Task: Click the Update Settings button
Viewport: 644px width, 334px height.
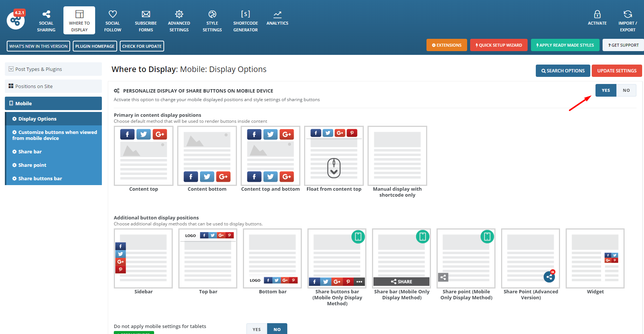Action: tap(617, 71)
